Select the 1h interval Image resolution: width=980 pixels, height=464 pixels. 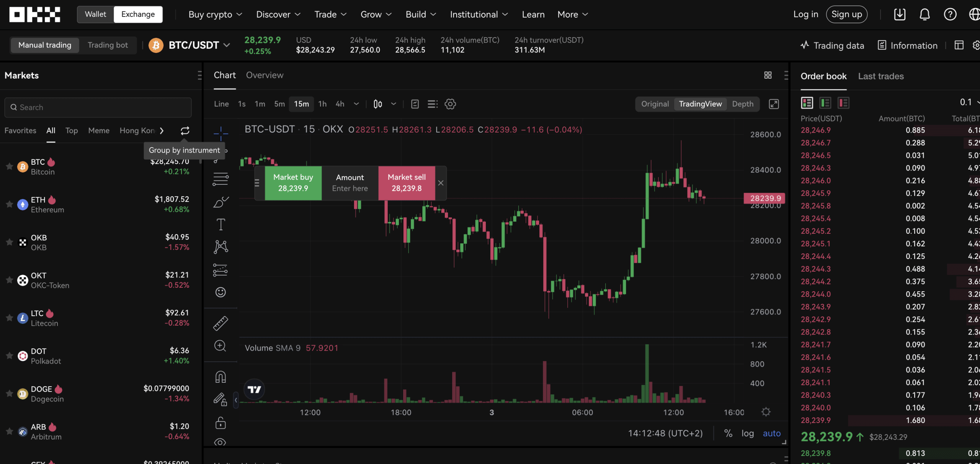coord(322,104)
